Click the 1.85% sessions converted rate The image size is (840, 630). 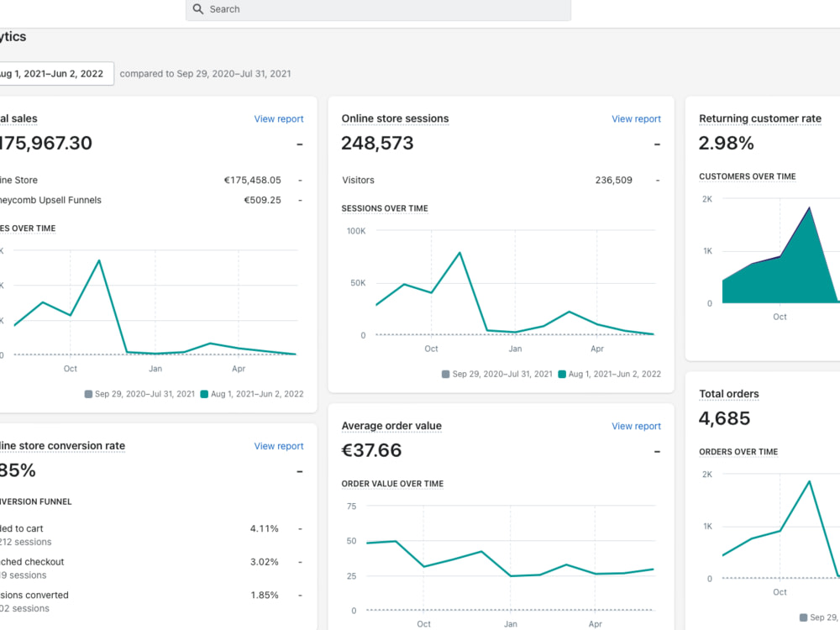coord(264,596)
